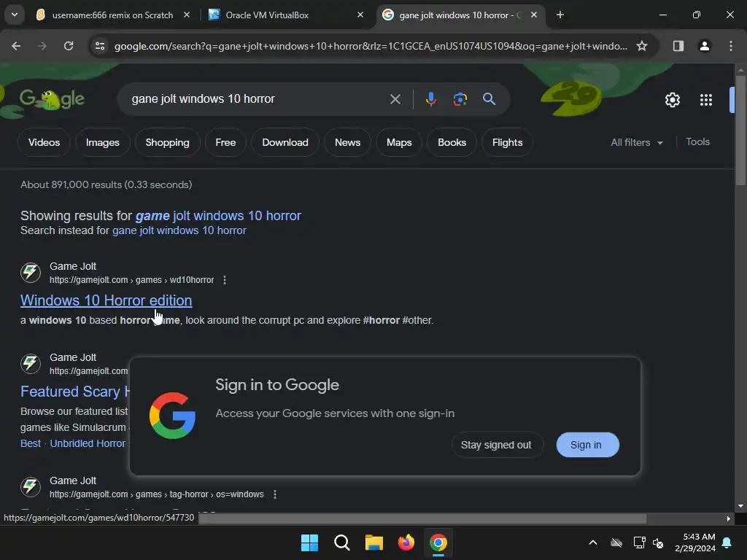Show hidden system tray icons
The image size is (747, 560).
(592, 542)
